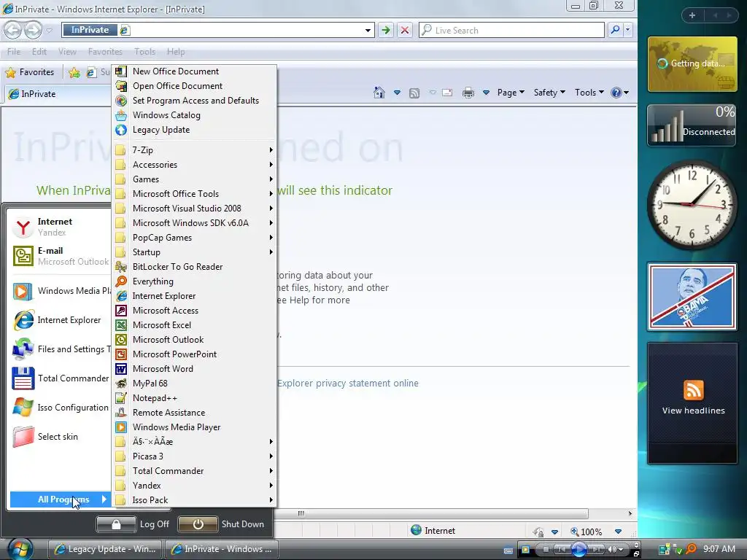Expand the Games folder
The height and width of the screenshot is (560, 747).
click(194, 179)
